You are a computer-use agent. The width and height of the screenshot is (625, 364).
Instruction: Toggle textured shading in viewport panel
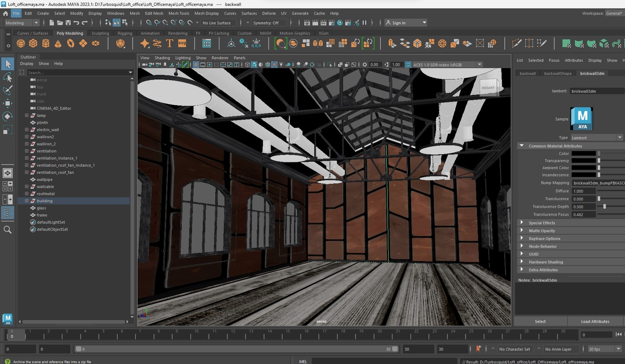(x=274, y=65)
